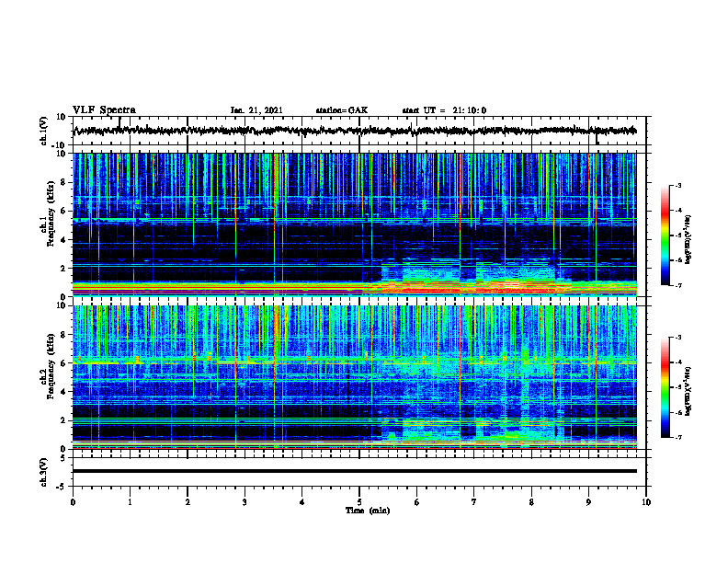The height and width of the screenshot is (563, 728).
Task: Click the "-5" tick on ch.3(V) axis
Action: [62, 487]
